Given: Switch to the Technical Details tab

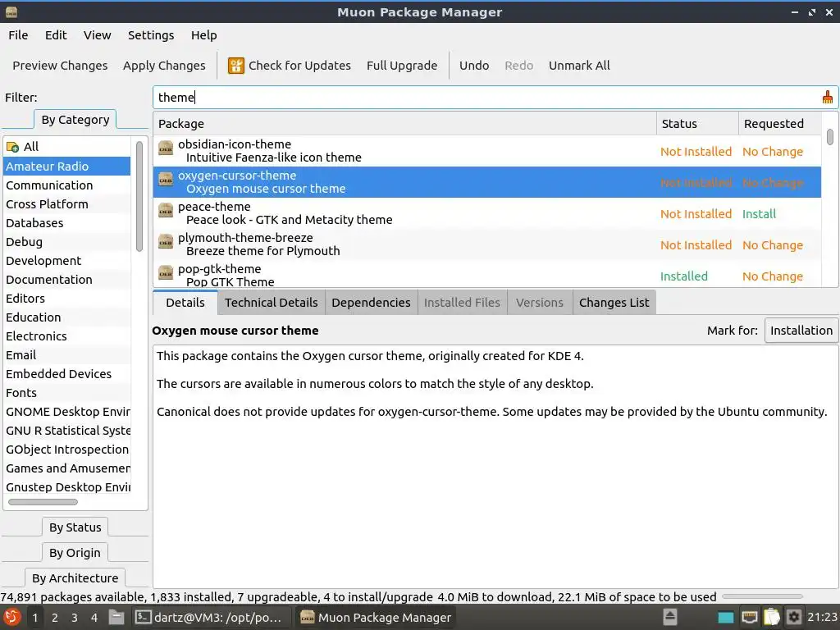Looking at the screenshot, I should click(x=271, y=303).
